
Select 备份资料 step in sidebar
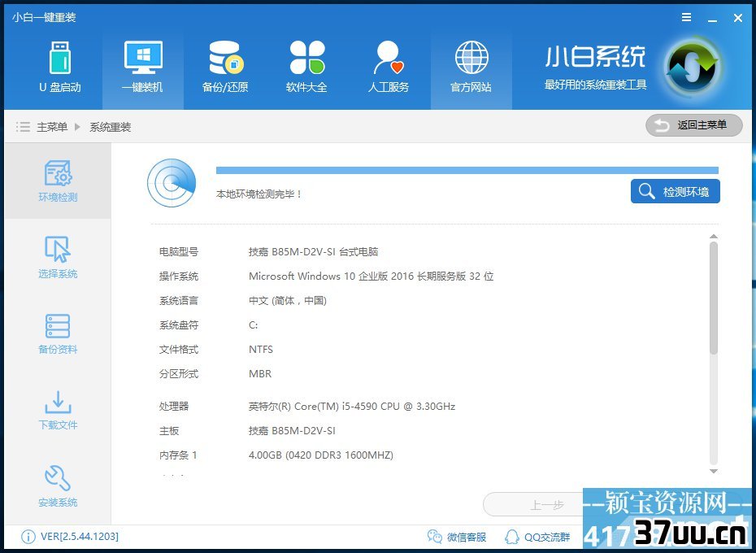(x=58, y=334)
